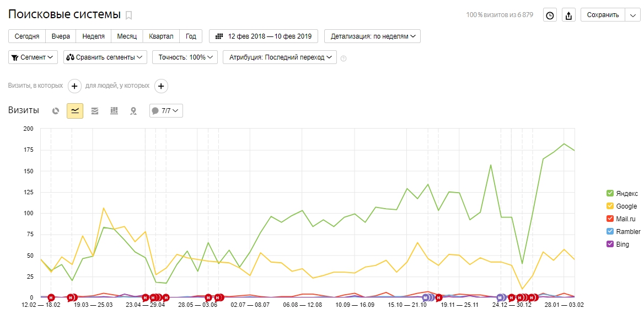Toggle Яндекс series checkbox in legend
Image resolution: width=644 pixels, height=319 pixels.
[x=610, y=193]
